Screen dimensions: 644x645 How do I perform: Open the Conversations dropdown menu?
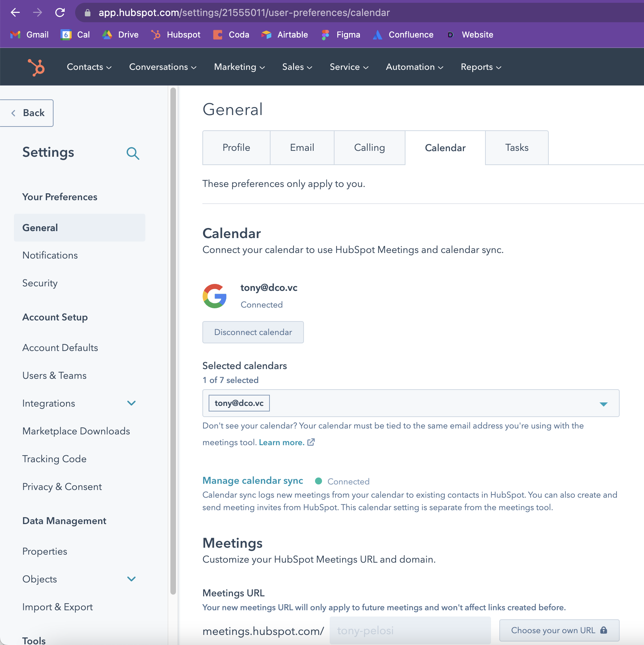[x=163, y=67]
